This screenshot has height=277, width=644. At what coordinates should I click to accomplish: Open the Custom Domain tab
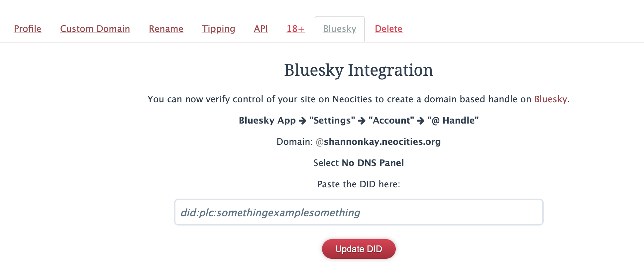coord(95,29)
